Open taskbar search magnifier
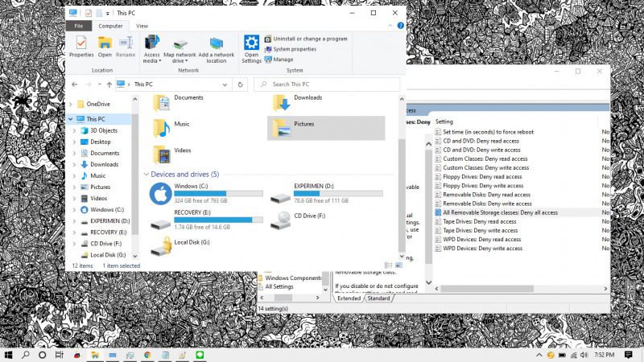This screenshot has height=362, width=644. [26, 355]
